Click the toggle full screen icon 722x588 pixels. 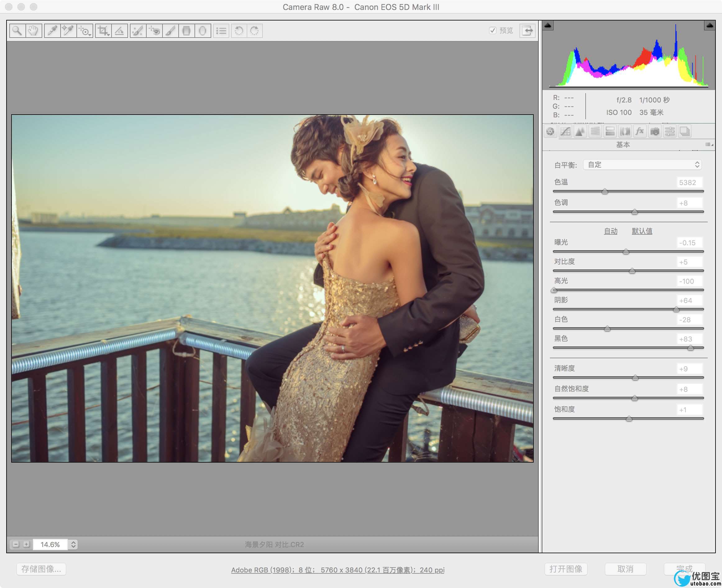coord(527,31)
